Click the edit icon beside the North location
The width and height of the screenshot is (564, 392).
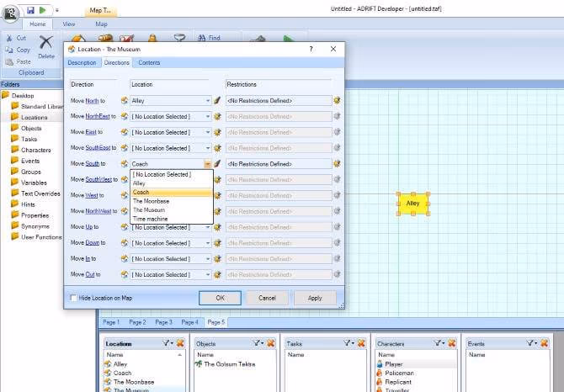[x=217, y=101]
